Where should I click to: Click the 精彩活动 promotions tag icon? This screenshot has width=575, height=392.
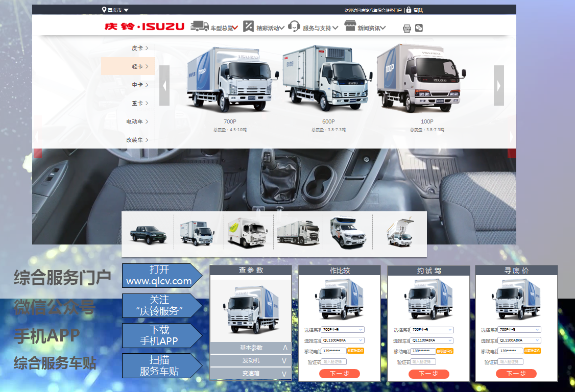(248, 27)
